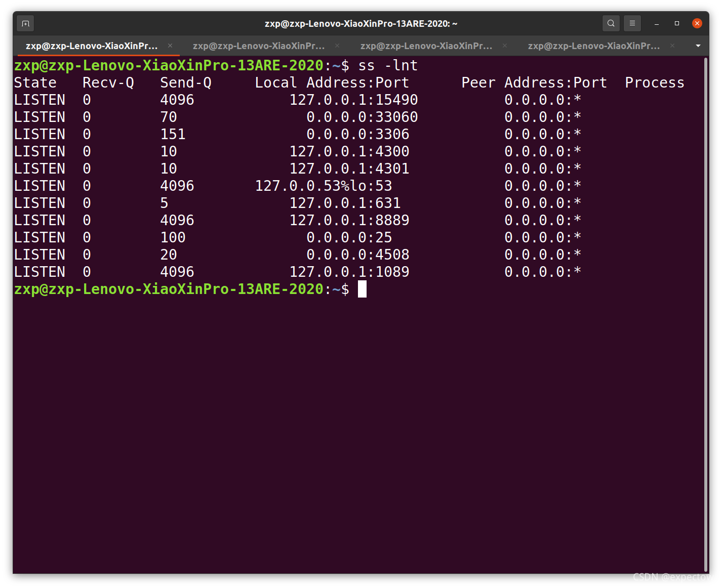Click local address 0.0.0.0:4508
The height and width of the screenshot is (588, 722).
coord(358,255)
